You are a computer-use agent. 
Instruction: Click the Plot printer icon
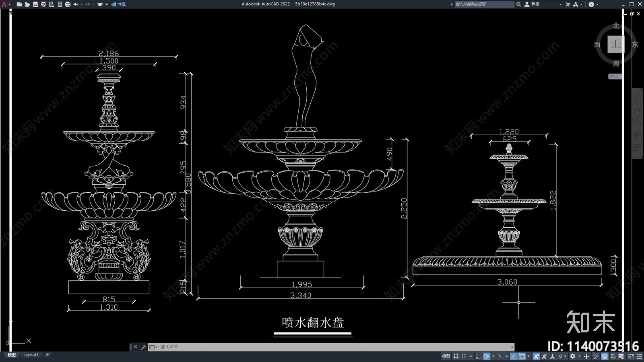pyautogui.click(x=67, y=4)
